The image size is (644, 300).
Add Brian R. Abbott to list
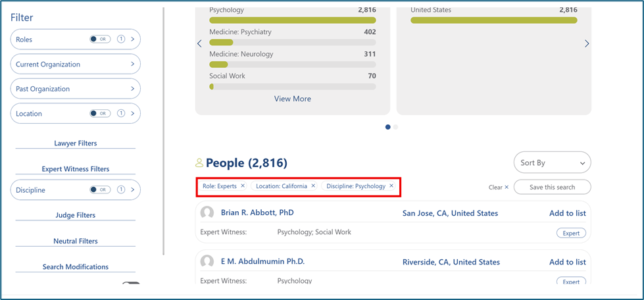point(567,213)
